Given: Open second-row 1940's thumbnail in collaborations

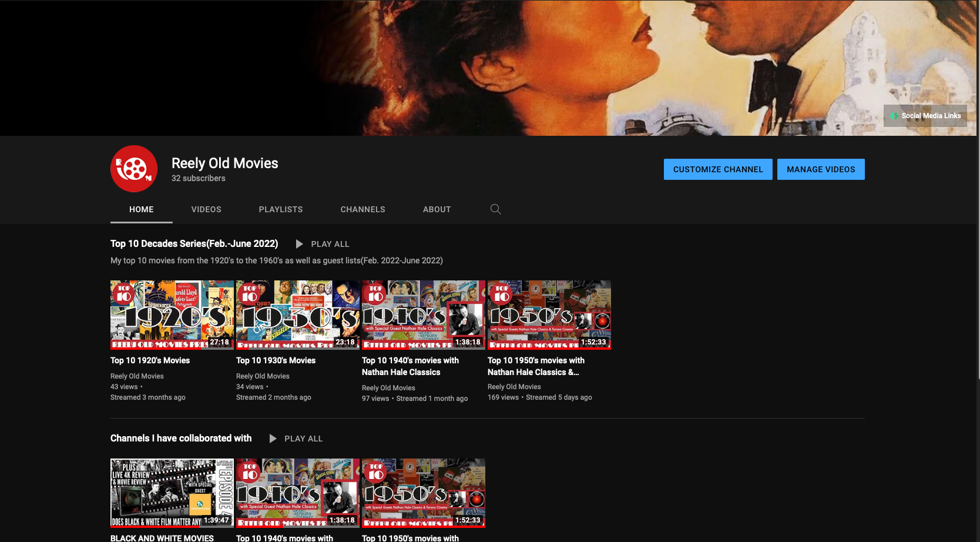Looking at the screenshot, I should pos(298,493).
